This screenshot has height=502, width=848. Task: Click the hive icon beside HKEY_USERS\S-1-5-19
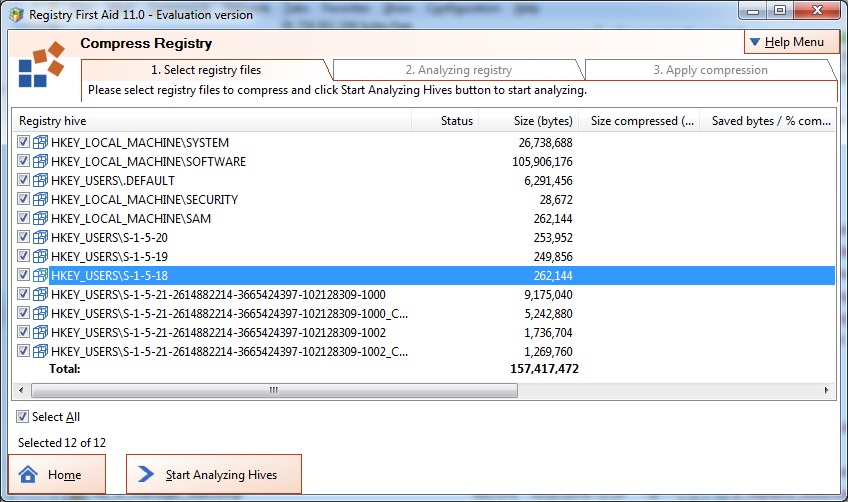[x=40, y=256]
